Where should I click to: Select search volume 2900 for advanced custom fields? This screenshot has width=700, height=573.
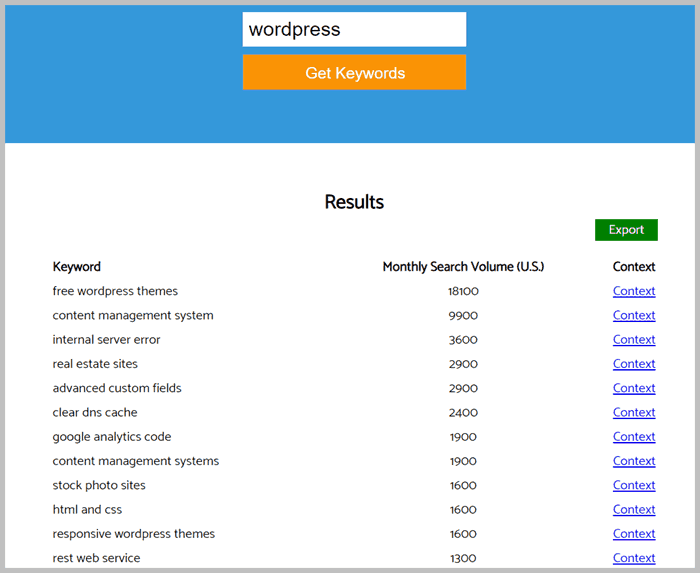(x=463, y=388)
